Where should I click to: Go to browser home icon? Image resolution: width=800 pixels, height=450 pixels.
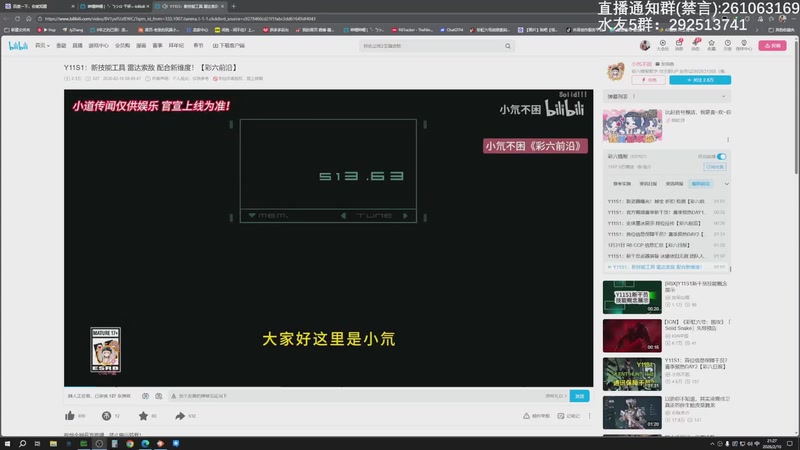click(29, 19)
